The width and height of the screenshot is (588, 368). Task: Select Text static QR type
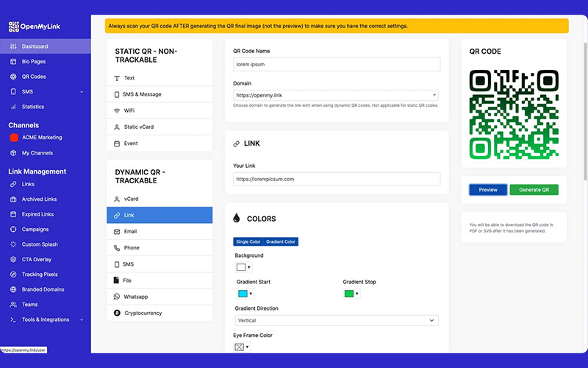coord(159,78)
